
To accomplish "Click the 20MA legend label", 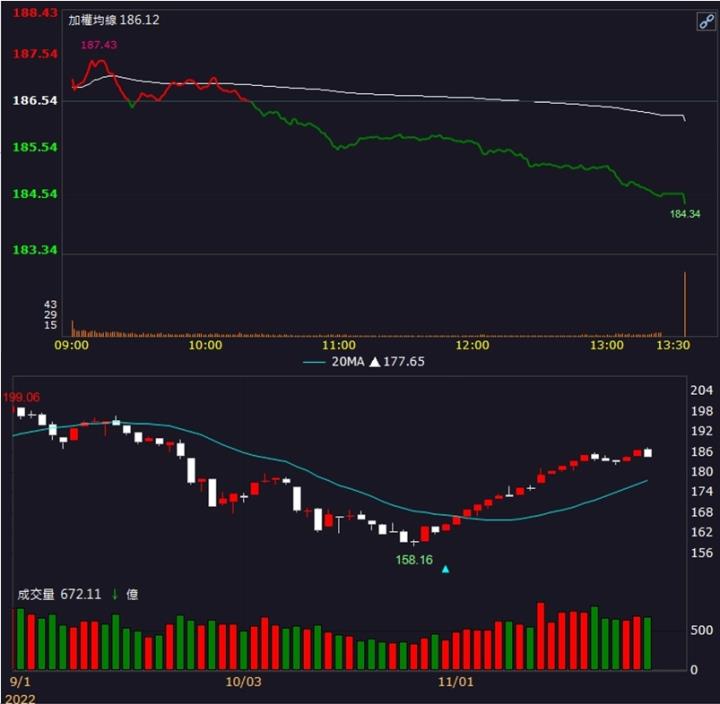I will point(348,362).
